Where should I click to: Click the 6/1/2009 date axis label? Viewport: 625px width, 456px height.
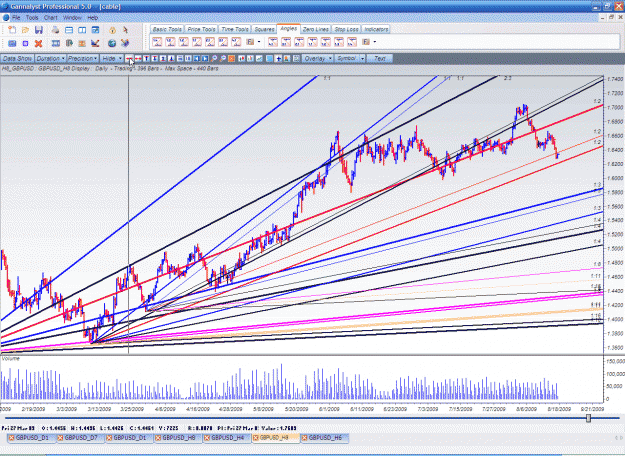[329, 409]
